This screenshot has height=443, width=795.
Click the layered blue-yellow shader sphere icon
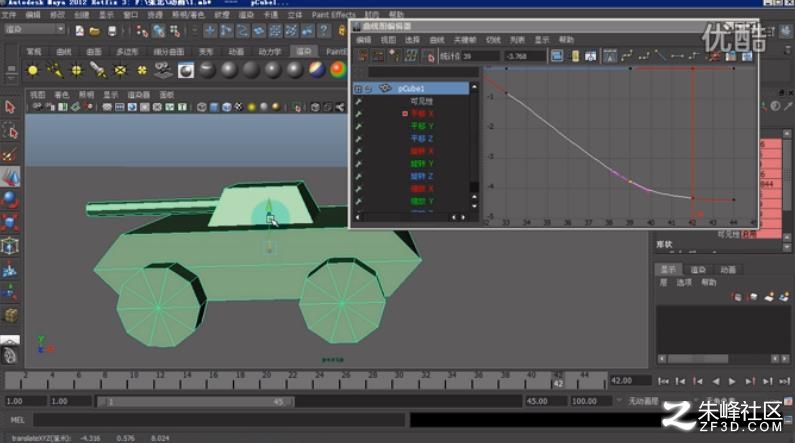click(317, 70)
